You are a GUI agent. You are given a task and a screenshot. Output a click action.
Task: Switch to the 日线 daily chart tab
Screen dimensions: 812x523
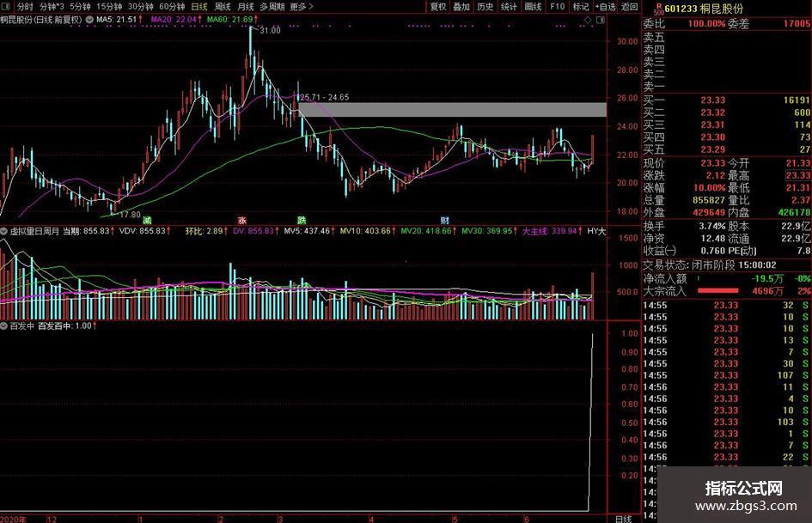click(x=199, y=6)
